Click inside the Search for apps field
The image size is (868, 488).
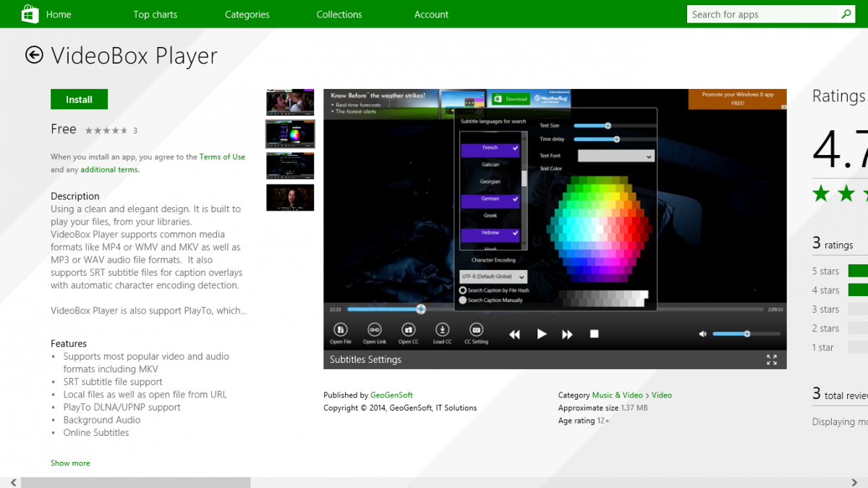[x=762, y=14]
